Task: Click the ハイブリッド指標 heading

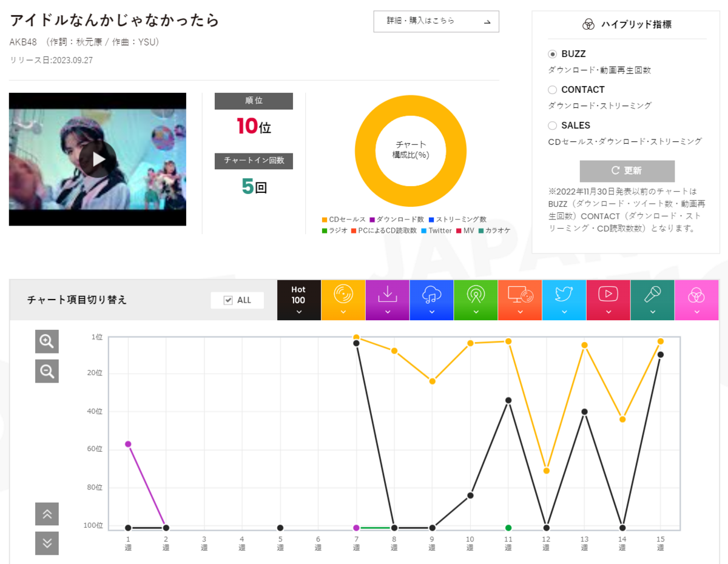Action: click(636, 24)
